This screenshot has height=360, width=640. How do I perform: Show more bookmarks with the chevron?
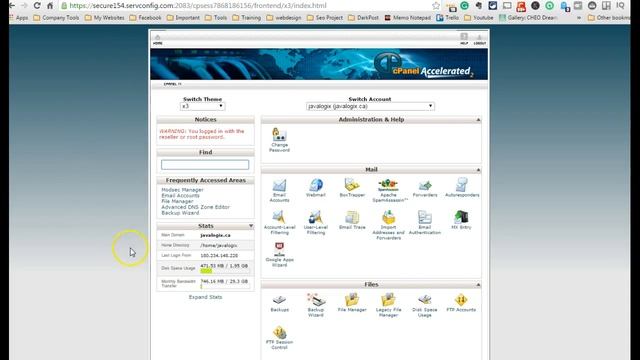579,18
